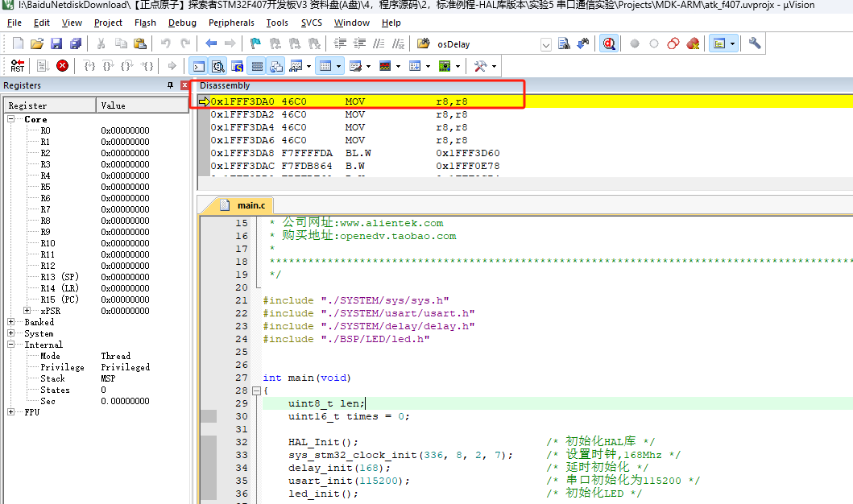Open the Peripherals menu
Viewport: 853px width, 504px height.
[x=231, y=23]
